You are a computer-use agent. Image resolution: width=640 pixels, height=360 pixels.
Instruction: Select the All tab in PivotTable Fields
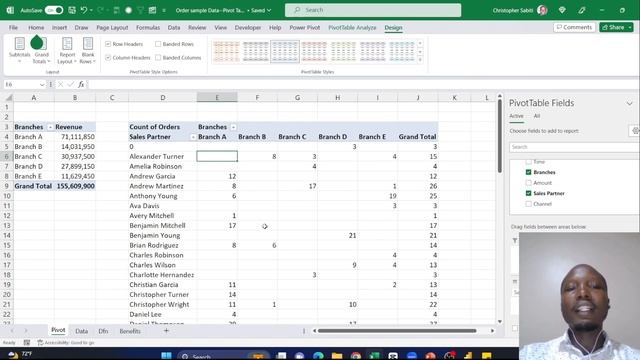[537, 116]
